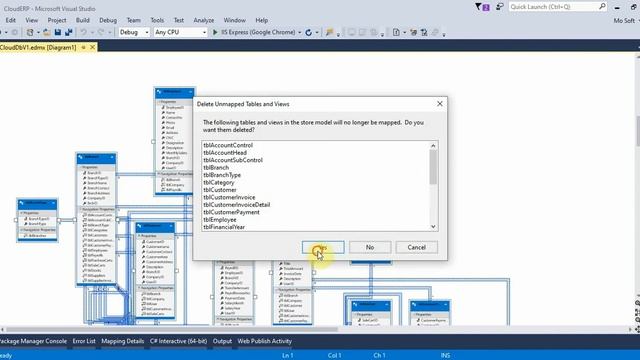
Task: Select tblEmployee in the list
Action: (220, 220)
